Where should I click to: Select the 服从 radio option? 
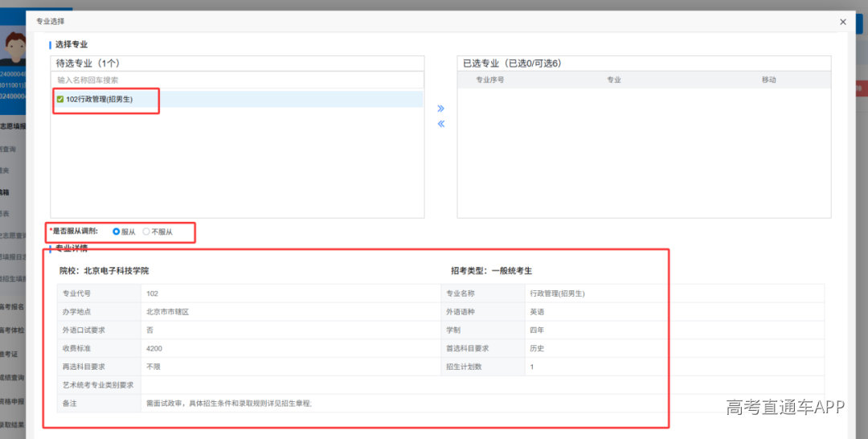tap(117, 232)
